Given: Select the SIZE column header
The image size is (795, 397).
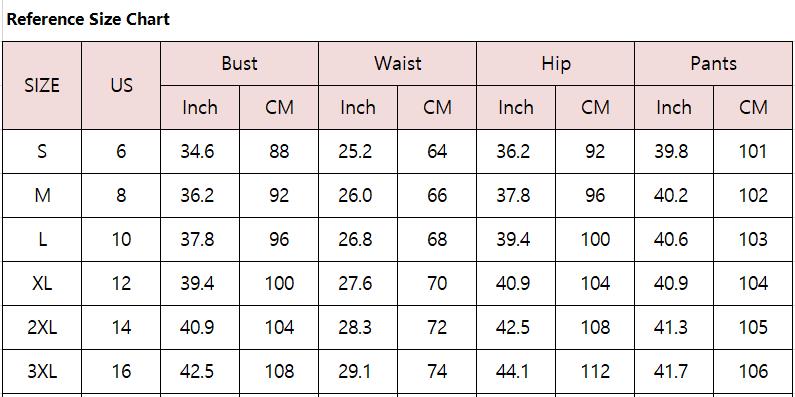Looking at the screenshot, I should [42, 85].
